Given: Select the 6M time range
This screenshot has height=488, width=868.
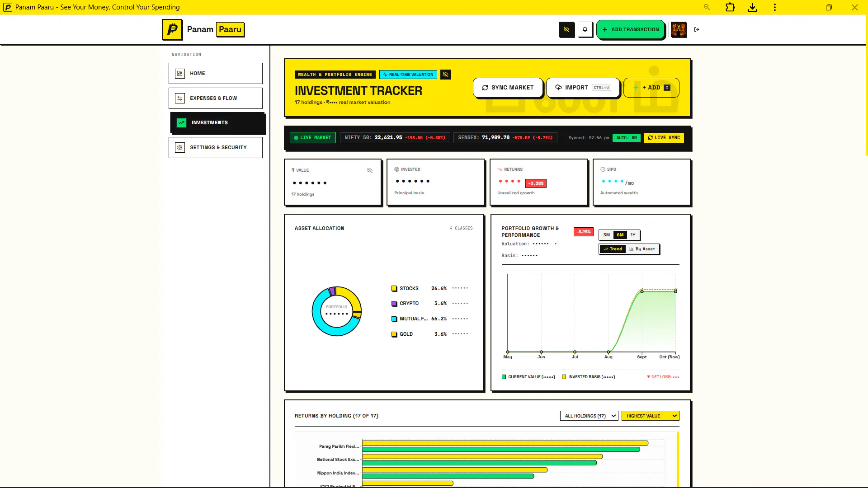Looking at the screenshot, I should tap(620, 235).
